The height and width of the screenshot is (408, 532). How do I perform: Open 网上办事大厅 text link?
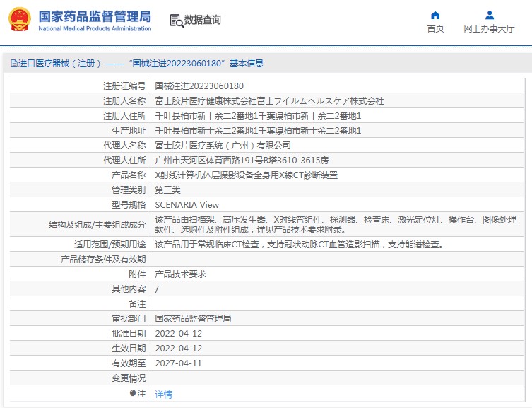(489, 29)
